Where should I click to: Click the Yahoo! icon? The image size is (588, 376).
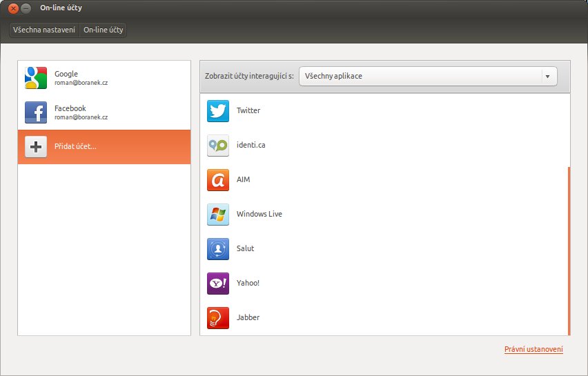pos(218,284)
